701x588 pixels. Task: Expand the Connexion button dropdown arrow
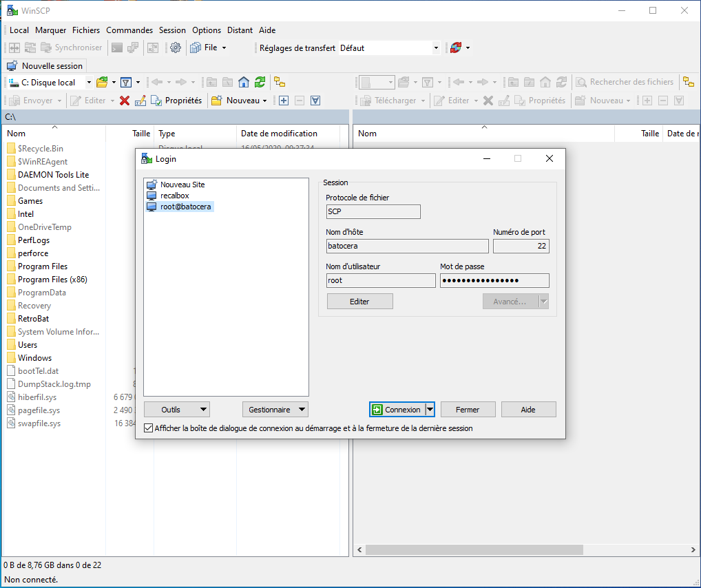coord(430,410)
